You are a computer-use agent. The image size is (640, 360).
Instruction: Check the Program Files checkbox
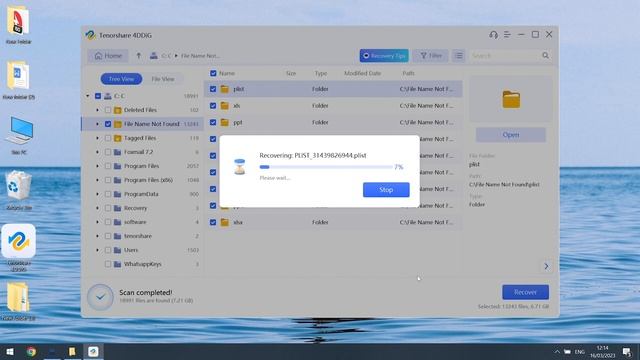tap(108, 166)
